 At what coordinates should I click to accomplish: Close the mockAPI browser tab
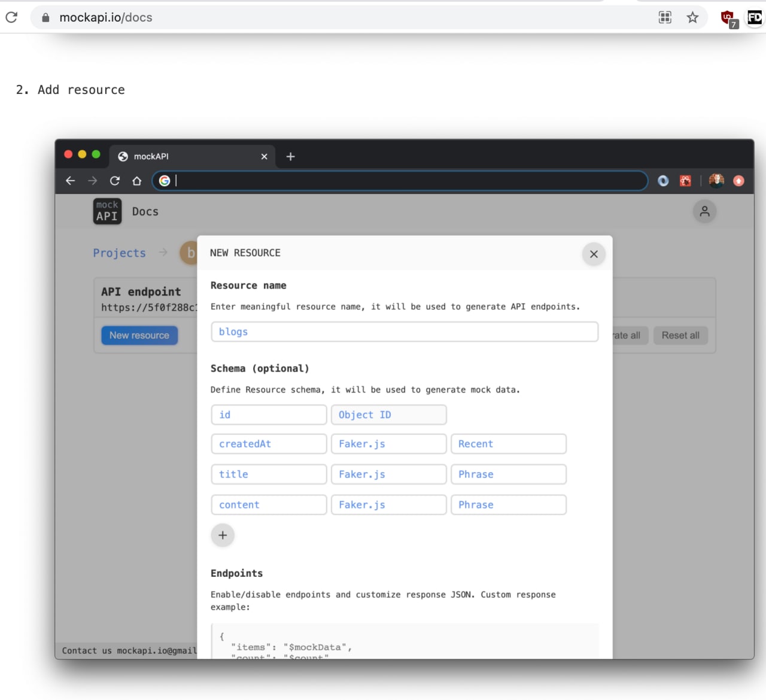tap(264, 156)
